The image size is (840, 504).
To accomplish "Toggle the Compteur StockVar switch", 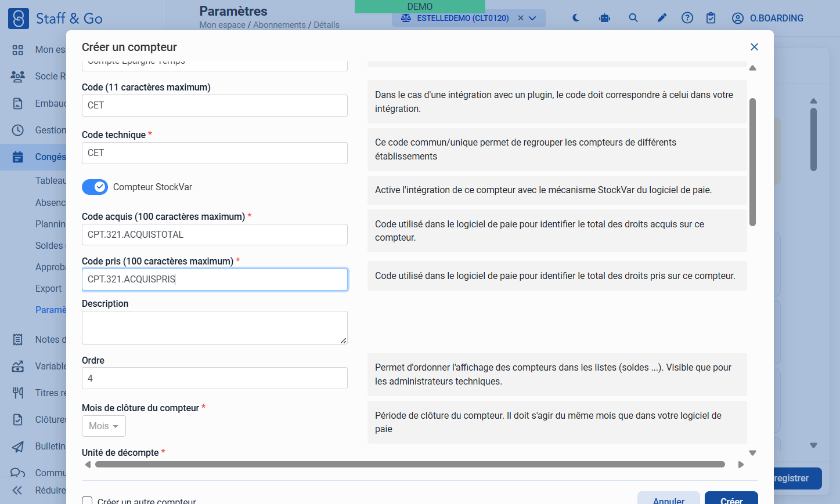I will [x=95, y=187].
